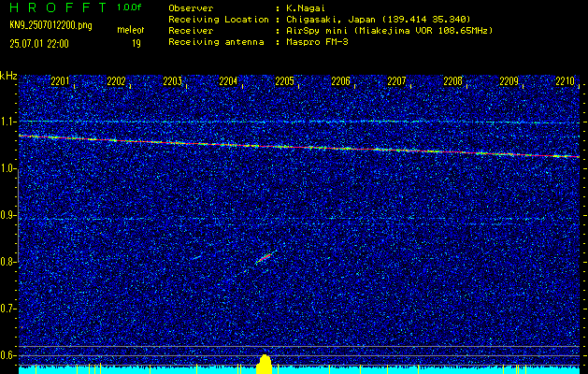This screenshot has width=588, height=374.
Task: Select the 1.1 frequency axis label
Action: coord(7,122)
